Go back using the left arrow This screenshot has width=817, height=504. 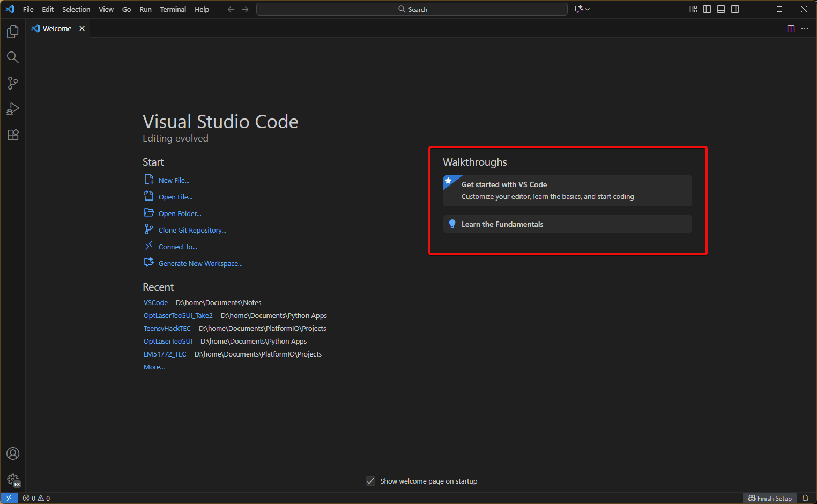click(231, 9)
